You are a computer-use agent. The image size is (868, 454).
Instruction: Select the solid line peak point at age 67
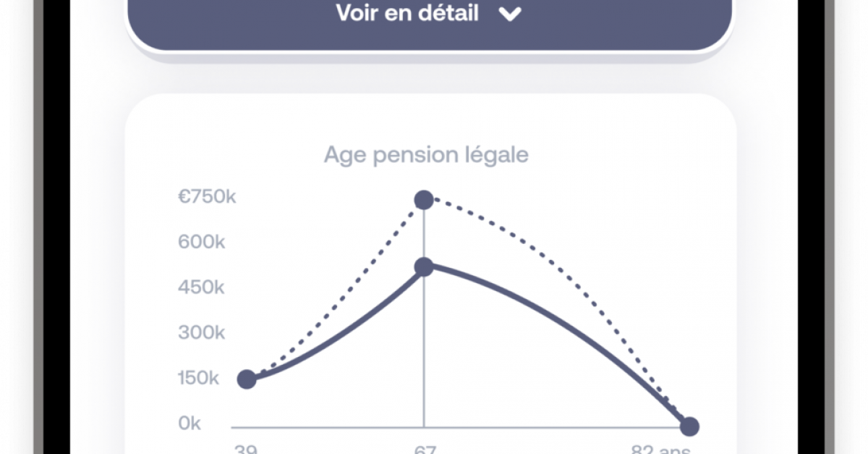pyautogui.click(x=424, y=266)
